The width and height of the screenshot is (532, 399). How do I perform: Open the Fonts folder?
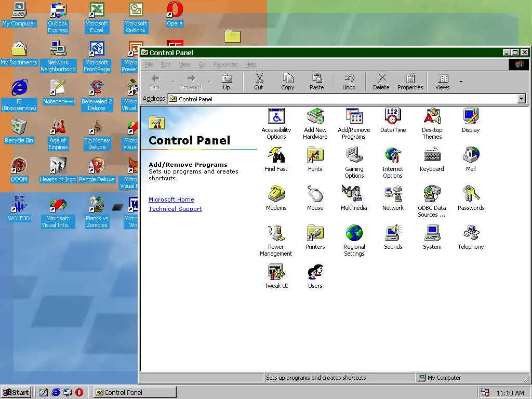315,159
